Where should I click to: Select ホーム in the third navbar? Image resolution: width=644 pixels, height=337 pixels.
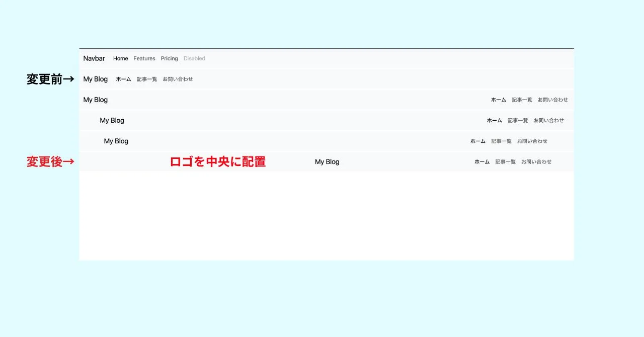(x=499, y=100)
